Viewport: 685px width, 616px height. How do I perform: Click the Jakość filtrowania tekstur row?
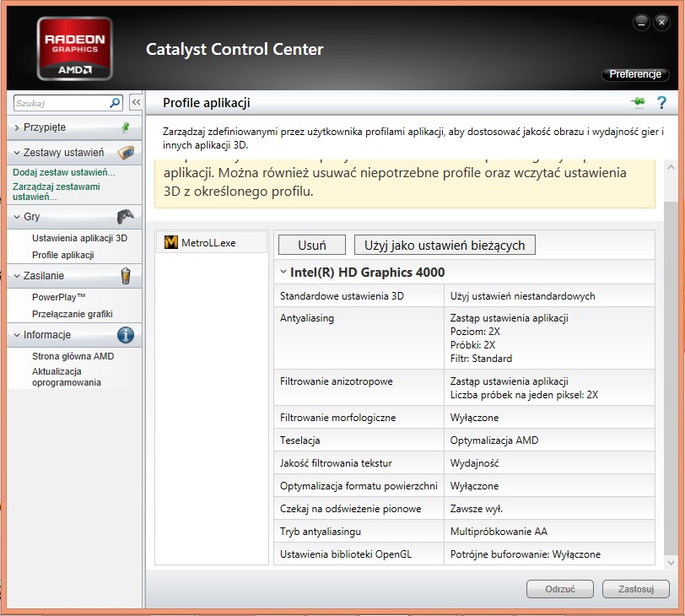click(464, 462)
